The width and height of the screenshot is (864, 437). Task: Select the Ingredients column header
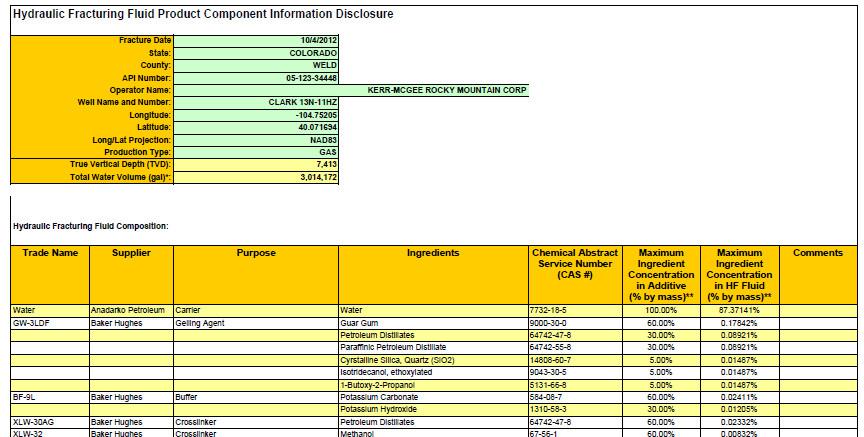tap(432, 253)
